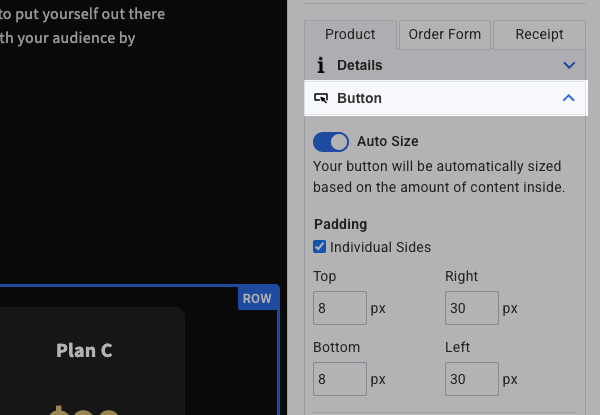
Task: Click the Left padding input field
Action: pyautogui.click(x=472, y=379)
